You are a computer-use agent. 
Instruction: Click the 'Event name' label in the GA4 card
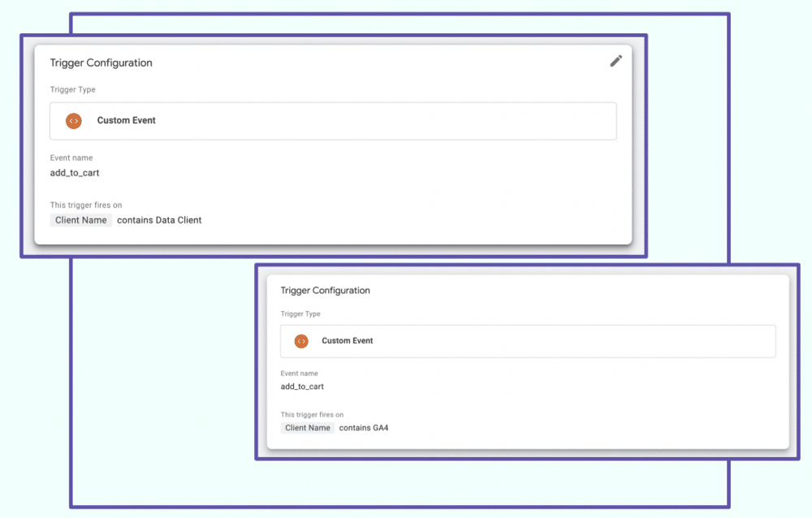300,373
